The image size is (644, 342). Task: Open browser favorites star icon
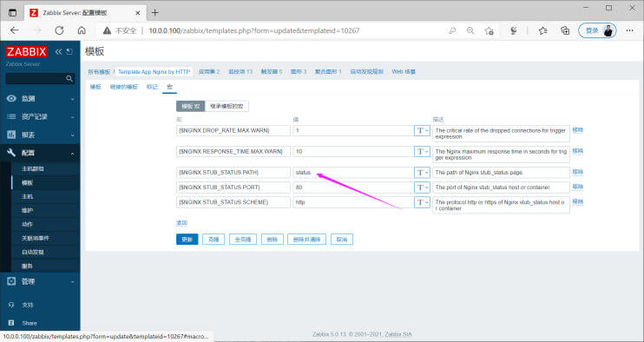coord(543,30)
